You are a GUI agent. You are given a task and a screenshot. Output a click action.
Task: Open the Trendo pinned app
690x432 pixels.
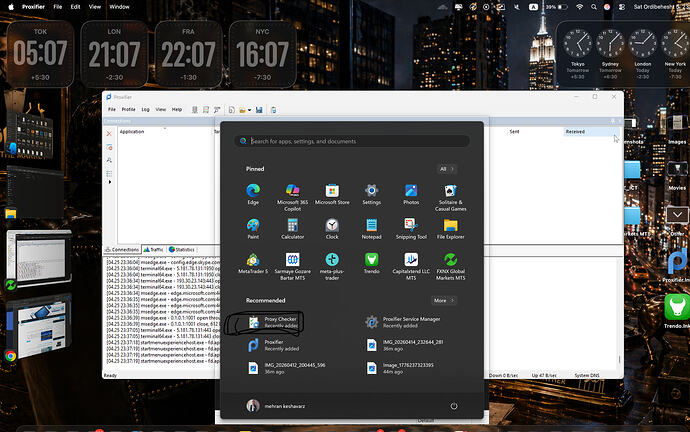pyautogui.click(x=371, y=264)
